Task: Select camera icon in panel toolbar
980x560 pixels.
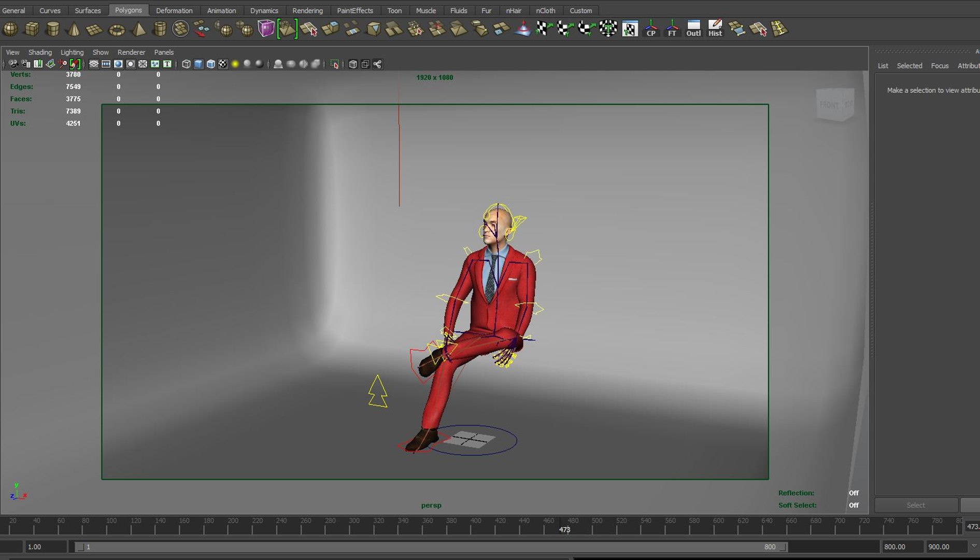Action: pos(13,64)
